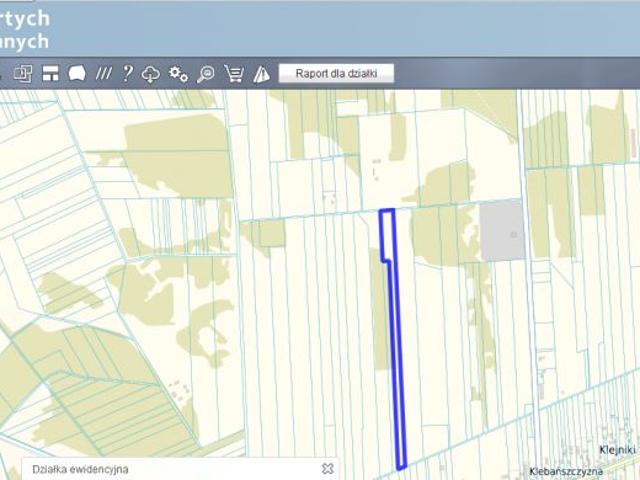Click the Klejniki place label on map
The width and height of the screenshot is (640, 480).
(617, 451)
